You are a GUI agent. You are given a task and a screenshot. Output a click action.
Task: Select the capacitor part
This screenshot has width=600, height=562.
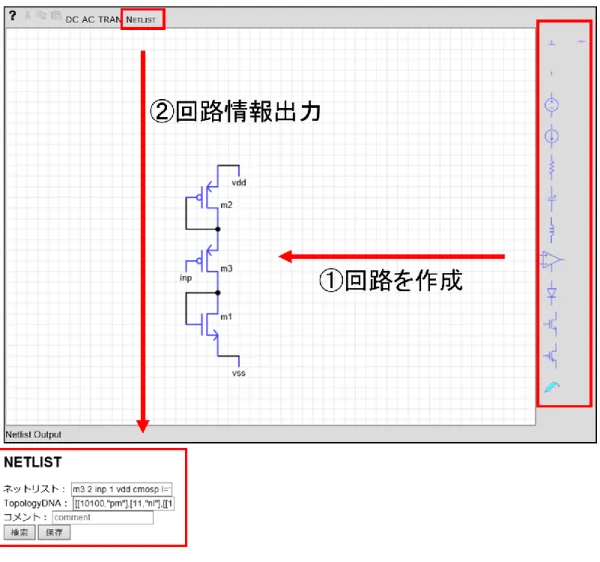[x=551, y=199]
